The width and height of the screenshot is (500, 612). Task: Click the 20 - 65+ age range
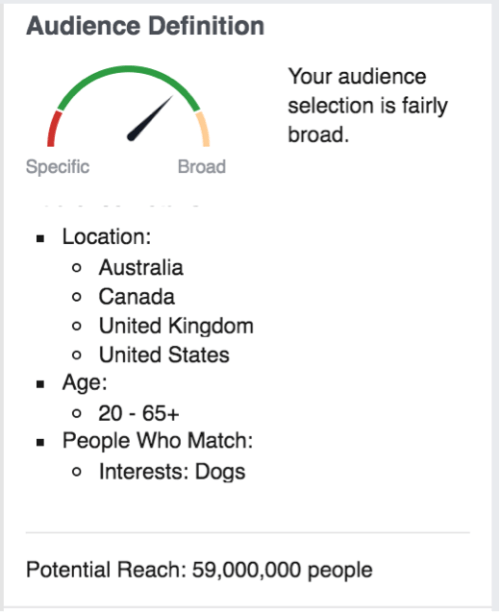pos(139,413)
